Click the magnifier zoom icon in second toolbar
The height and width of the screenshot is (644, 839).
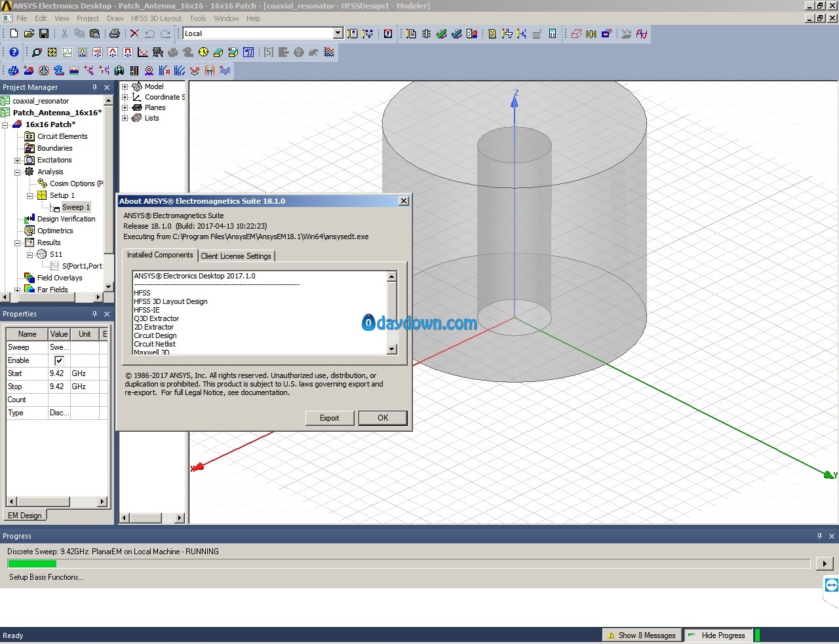click(37, 52)
